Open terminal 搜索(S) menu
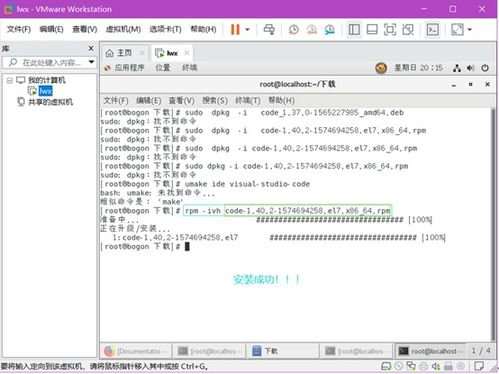Image resolution: width=499 pixels, height=374 pixels. pyautogui.click(x=215, y=100)
